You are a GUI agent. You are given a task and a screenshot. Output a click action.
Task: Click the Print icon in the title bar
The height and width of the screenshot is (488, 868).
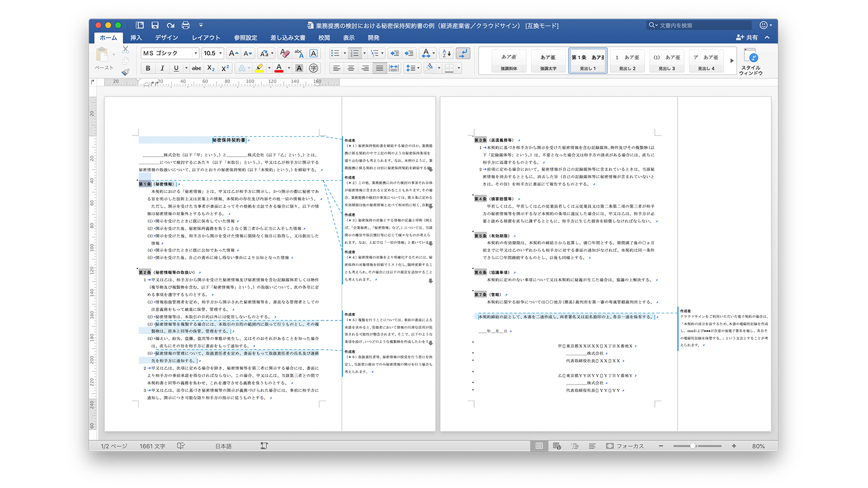click(186, 25)
